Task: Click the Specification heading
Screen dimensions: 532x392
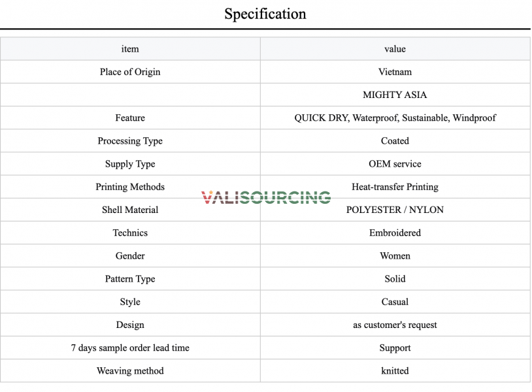Action: pos(265,14)
